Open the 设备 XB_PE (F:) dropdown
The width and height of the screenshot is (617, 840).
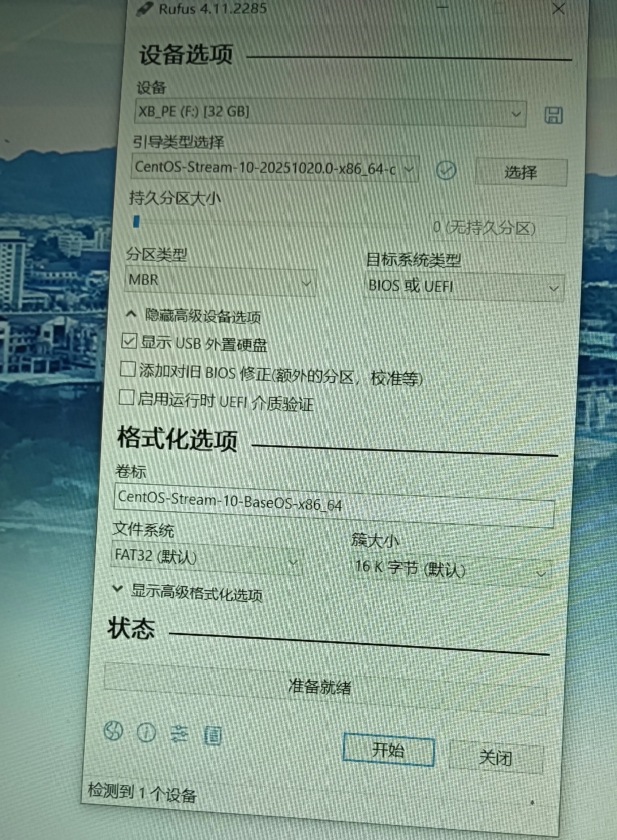330,112
